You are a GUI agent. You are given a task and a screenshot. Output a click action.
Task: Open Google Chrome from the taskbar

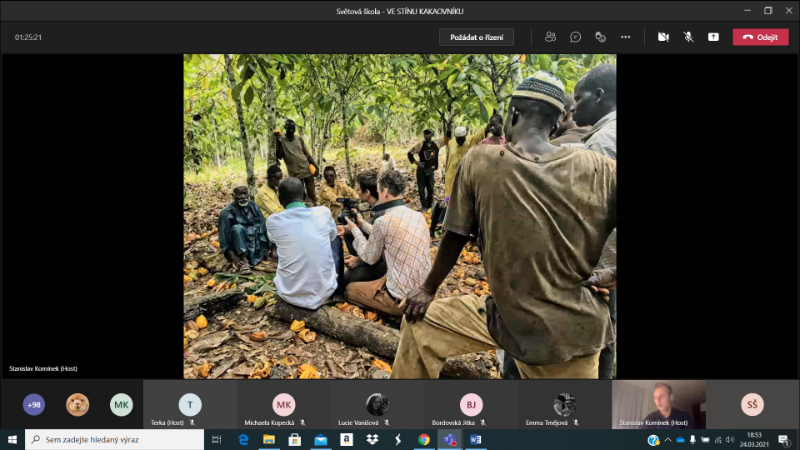[x=424, y=439]
